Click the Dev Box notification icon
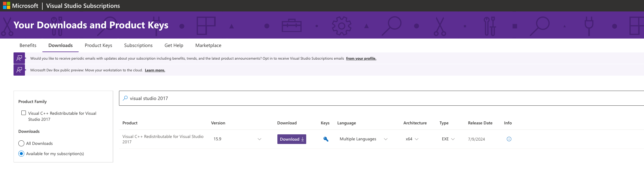Viewport: 644px width, 178px height. point(19,70)
